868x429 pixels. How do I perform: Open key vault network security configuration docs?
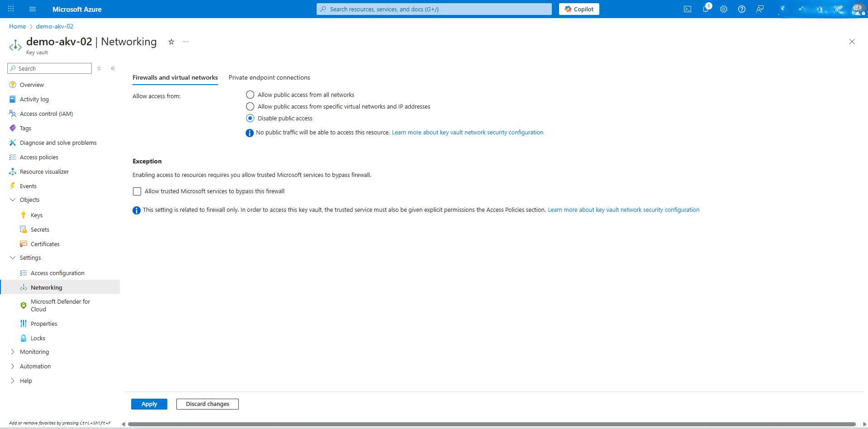[467, 132]
